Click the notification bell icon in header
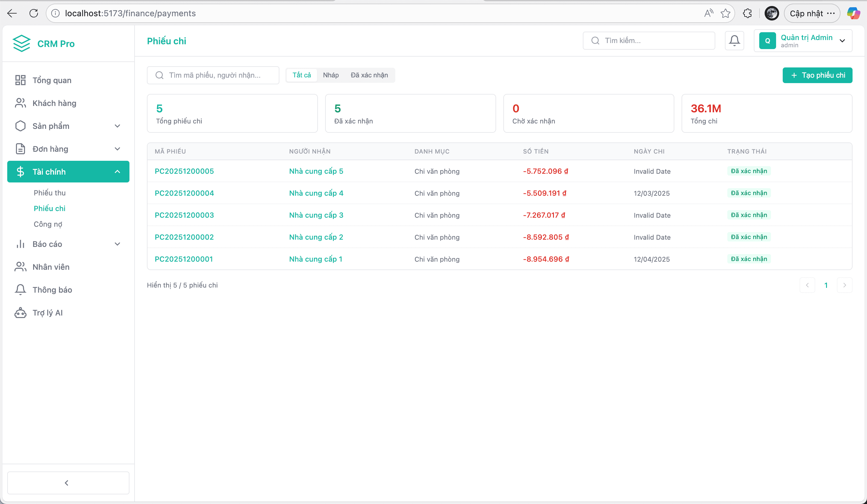This screenshot has width=867, height=504. pyautogui.click(x=734, y=41)
